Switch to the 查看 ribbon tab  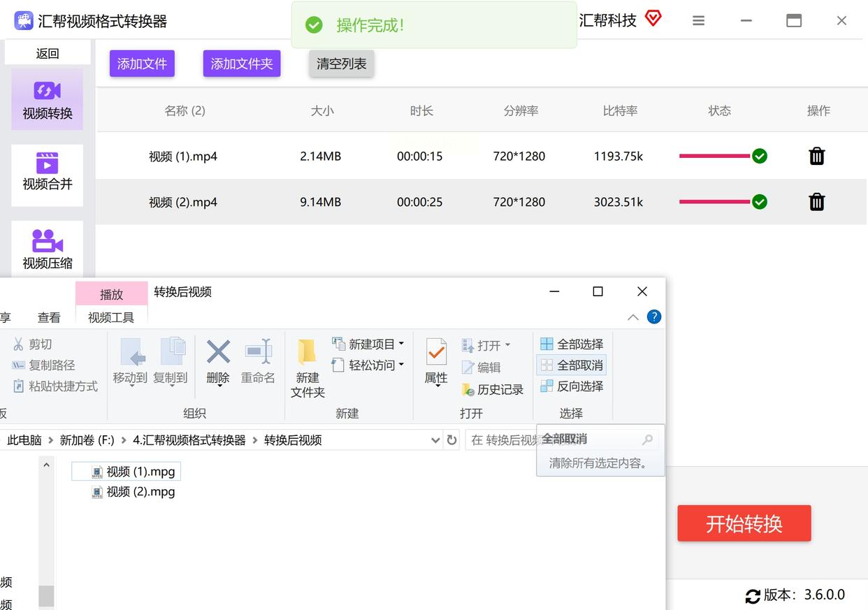(49, 317)
